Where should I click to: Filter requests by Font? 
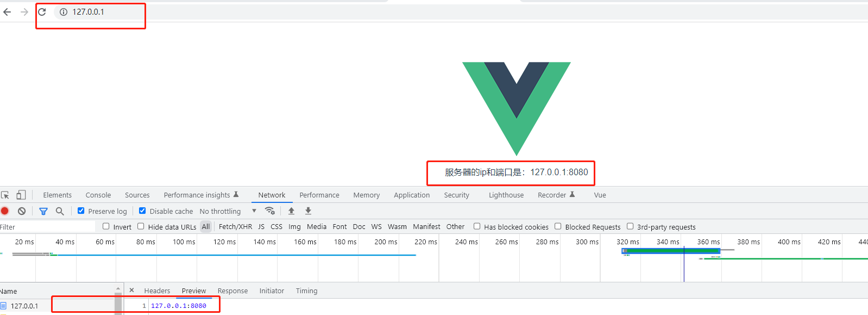pos(339,227)
